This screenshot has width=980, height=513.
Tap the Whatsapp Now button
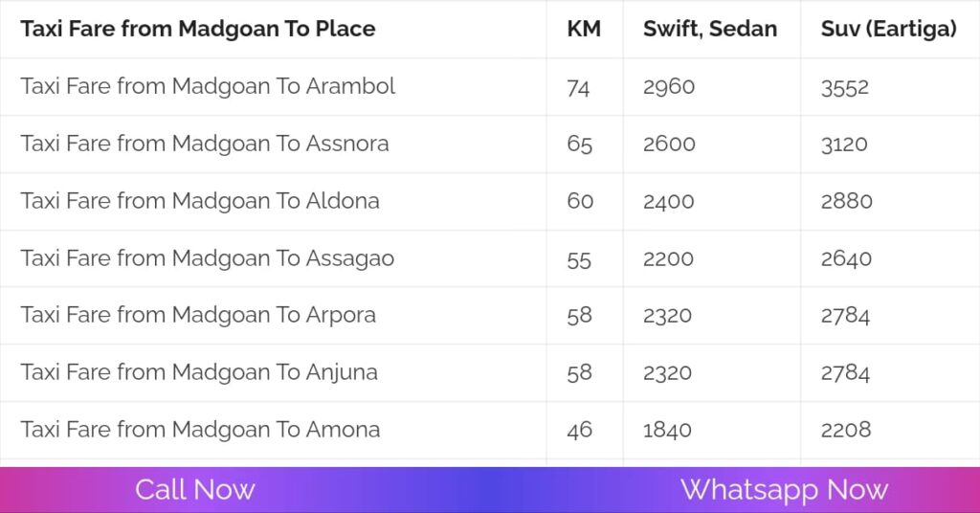[x=784, y=490]
